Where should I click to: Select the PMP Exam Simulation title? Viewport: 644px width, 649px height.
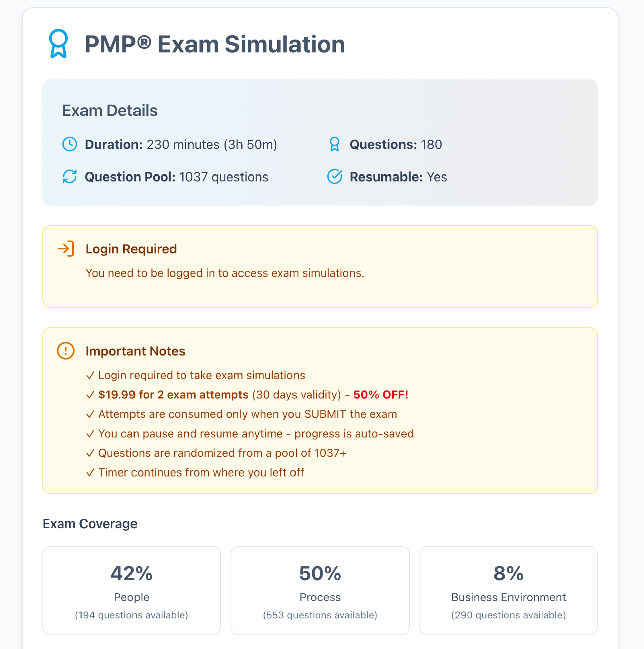pyautogui.click(x=214, y=44)
